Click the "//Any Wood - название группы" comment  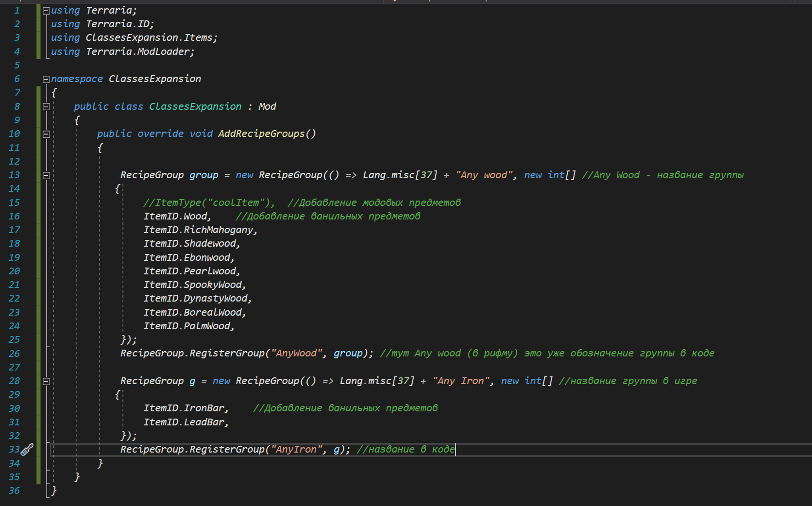(x=663, y=175)
